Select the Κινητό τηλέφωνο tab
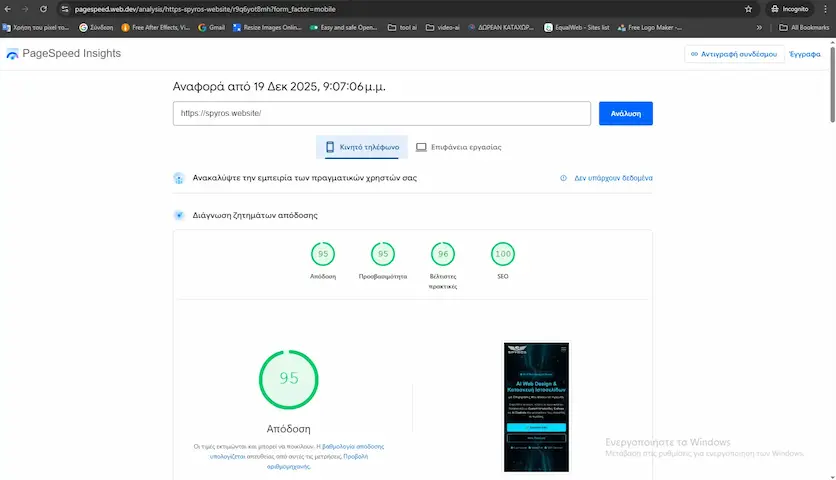 click(362, 147)
